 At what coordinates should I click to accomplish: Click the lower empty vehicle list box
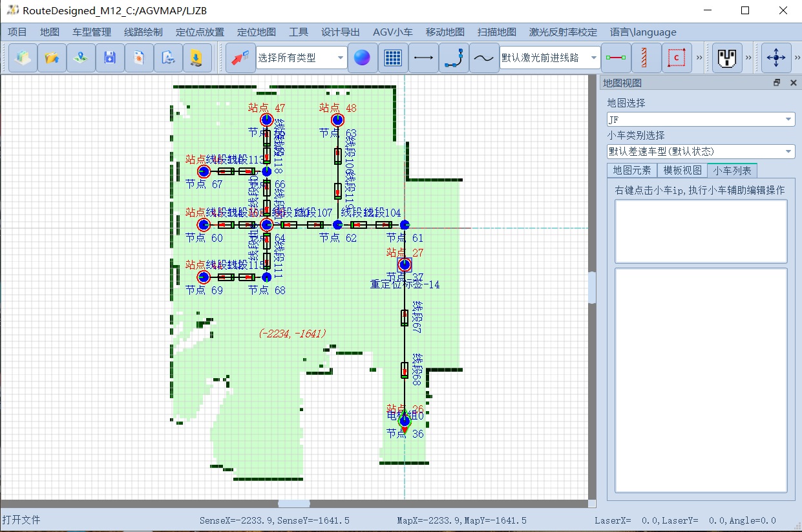(x=701, y=380)
